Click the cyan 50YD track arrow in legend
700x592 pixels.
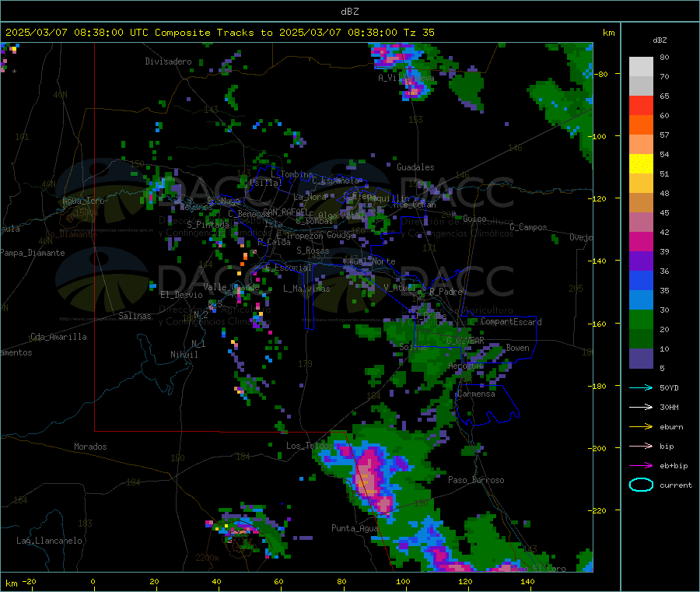pos(641,387)
